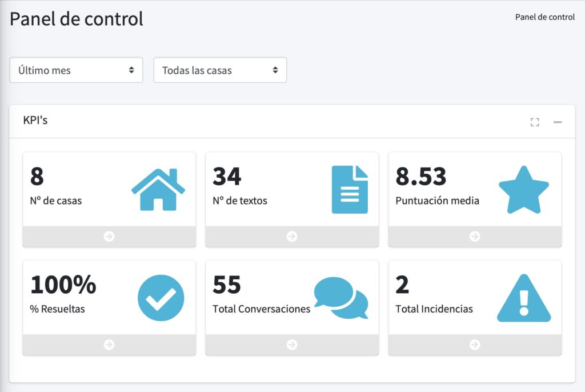Open the Todas las casas dropdown

pos(220,70)
